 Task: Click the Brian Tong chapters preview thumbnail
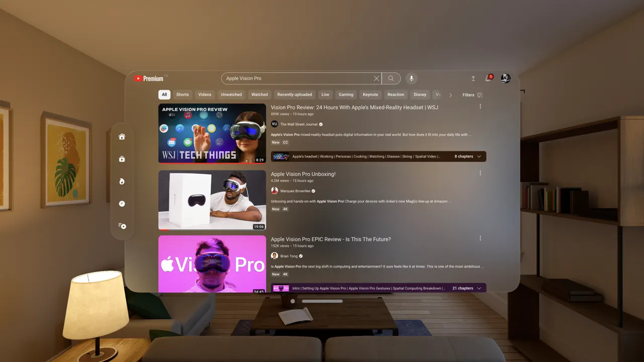(x=281, y=288)
